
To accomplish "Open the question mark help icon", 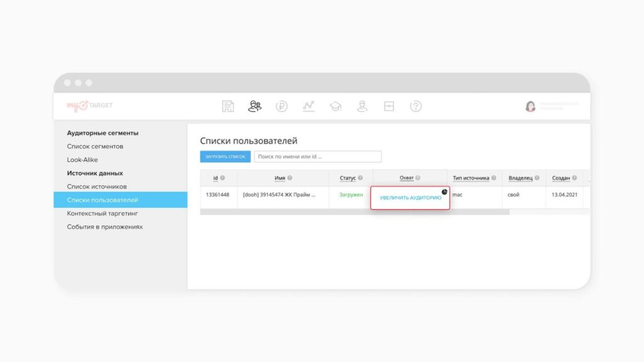I will (x=416, y=106).
